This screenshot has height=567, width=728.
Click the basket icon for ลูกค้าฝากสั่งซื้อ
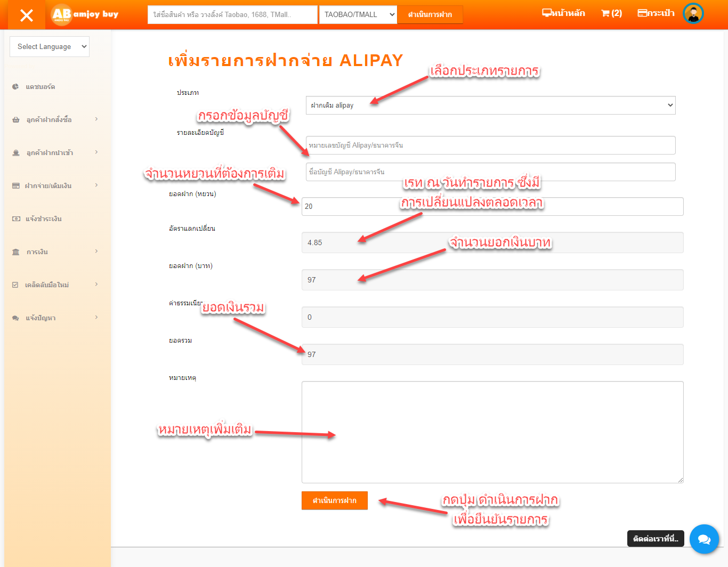(x=15, y=119)
